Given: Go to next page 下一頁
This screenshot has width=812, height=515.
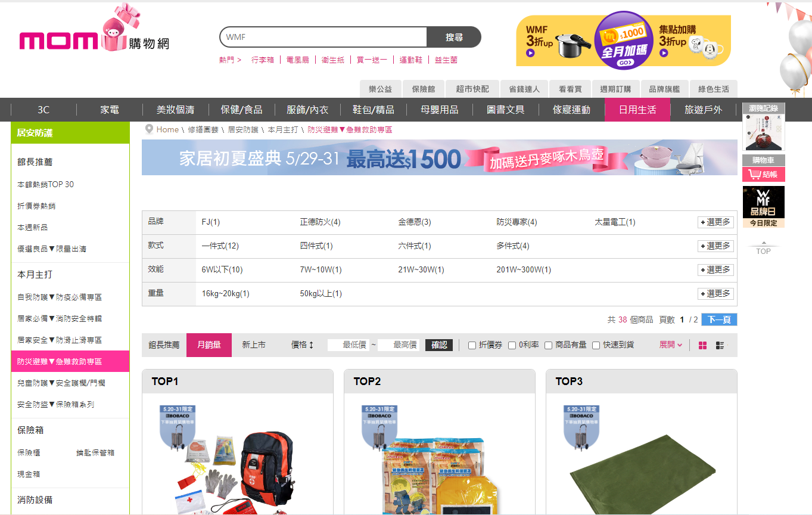Looking at the screenshot, I should (x=719, y=319).
